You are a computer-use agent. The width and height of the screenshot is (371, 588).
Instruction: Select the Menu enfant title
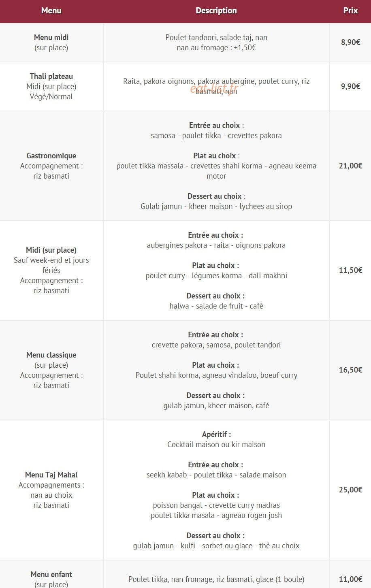(x=51, y=574)
